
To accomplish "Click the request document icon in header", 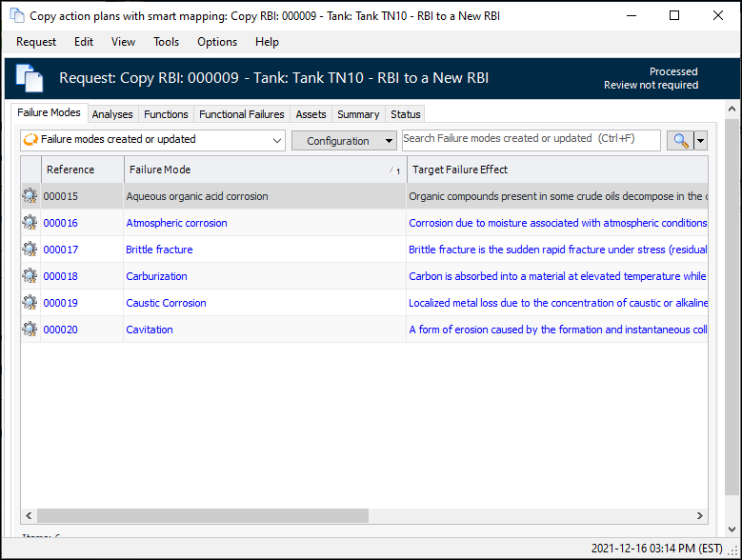I will [x=30, y=78].
